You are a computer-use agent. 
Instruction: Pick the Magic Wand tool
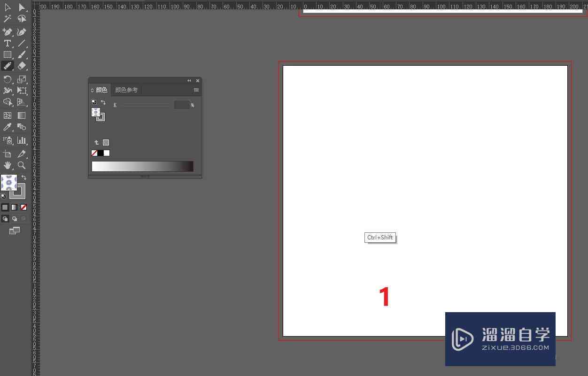pyautogui.click(x=8, y=19)
